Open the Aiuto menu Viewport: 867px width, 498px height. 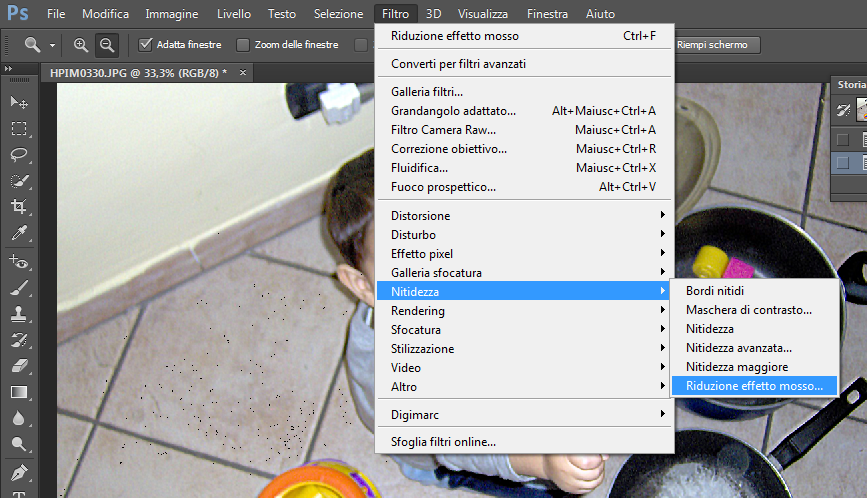click(x=600, y=14)
